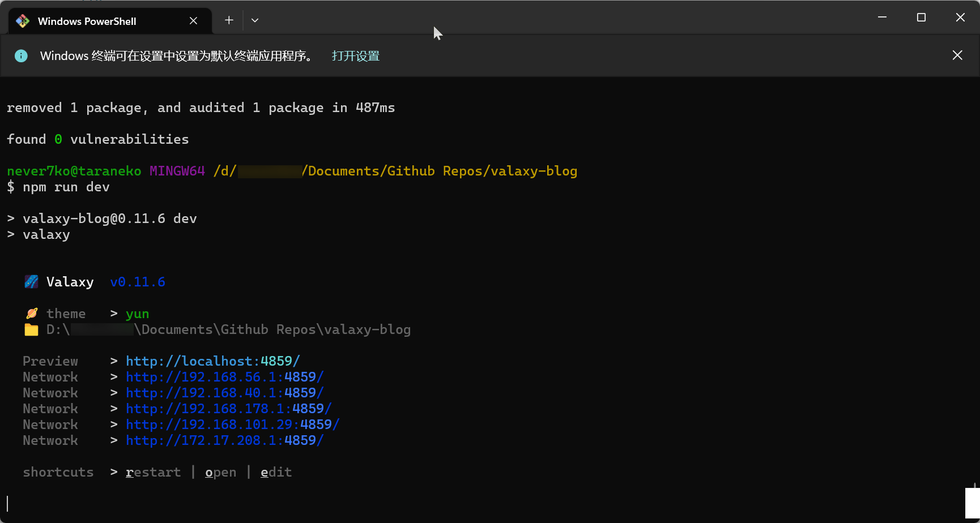Click the edit shortcut text
The image size is (980, 523).
point(276,472)
